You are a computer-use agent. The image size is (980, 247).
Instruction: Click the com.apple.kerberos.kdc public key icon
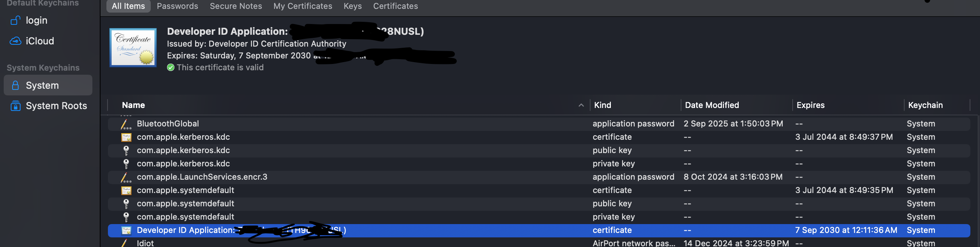[x=126, y=150]
